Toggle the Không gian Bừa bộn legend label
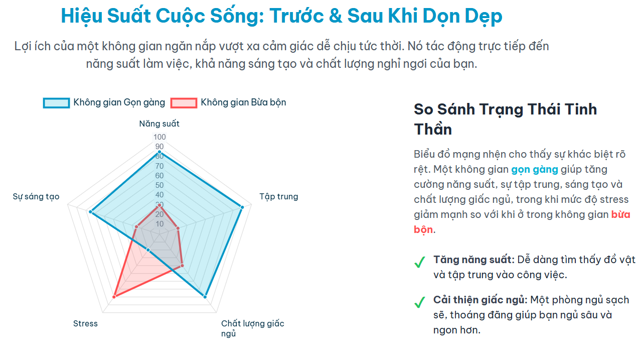This screenshot has width=644, height=351. [x=243, y=102]
